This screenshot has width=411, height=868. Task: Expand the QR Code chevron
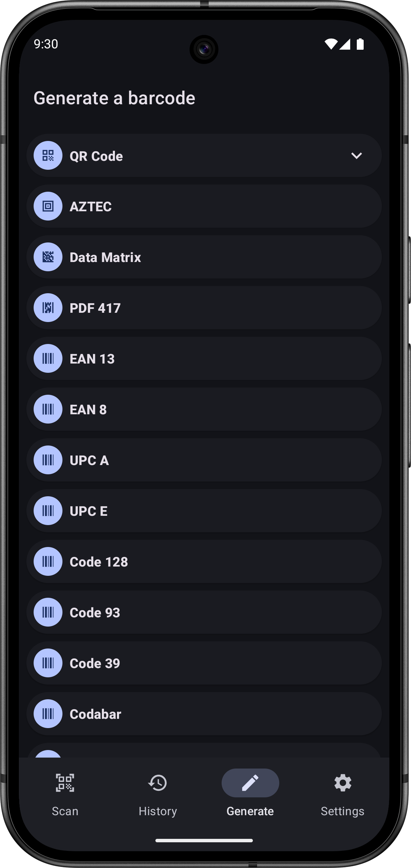pos(356,156)
